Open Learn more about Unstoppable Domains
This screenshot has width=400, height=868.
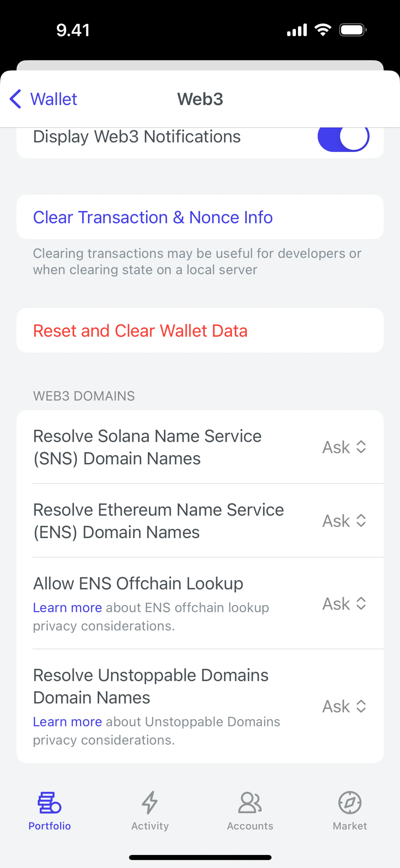67,722
